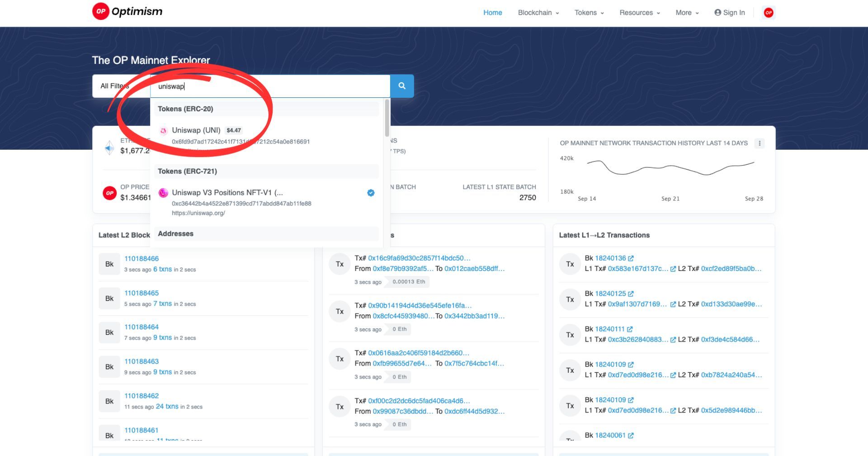Open block 110188466 link

pos(142,259)
